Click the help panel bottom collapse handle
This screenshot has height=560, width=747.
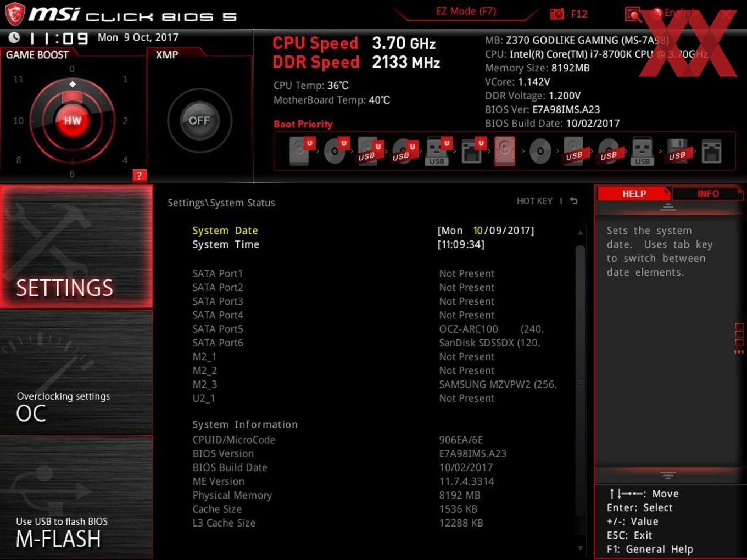(668, 475)
